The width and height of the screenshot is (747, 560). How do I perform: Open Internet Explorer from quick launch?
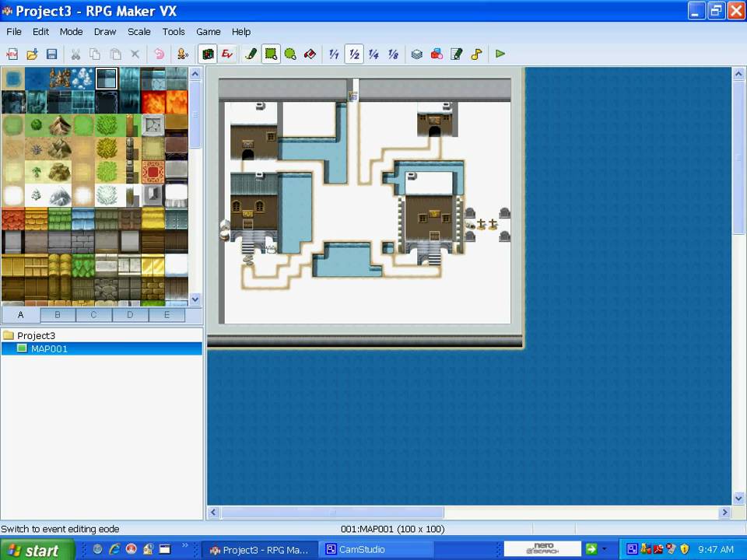[x=114, y=550]
